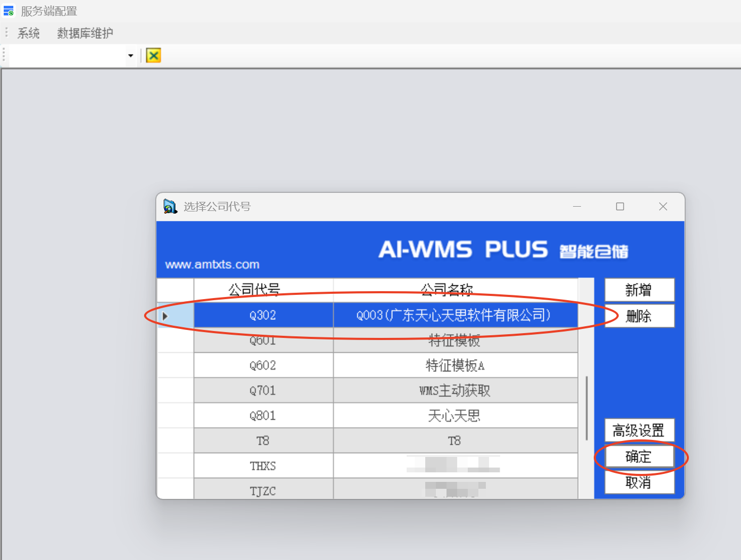Click the 公司名称 column header
Screen dimensions: 741x560
click(x=455, y=290)
